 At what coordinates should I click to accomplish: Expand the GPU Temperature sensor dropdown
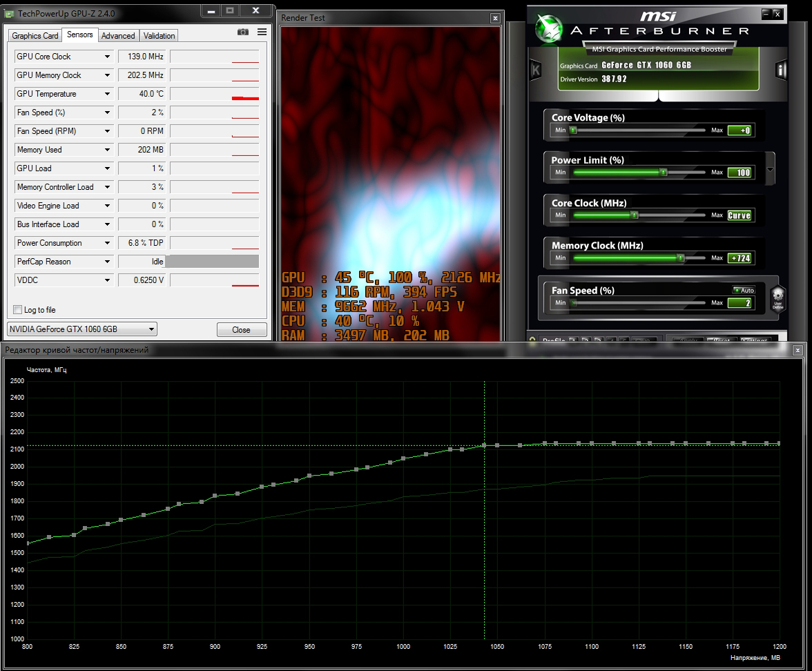(x=107, y=94)
